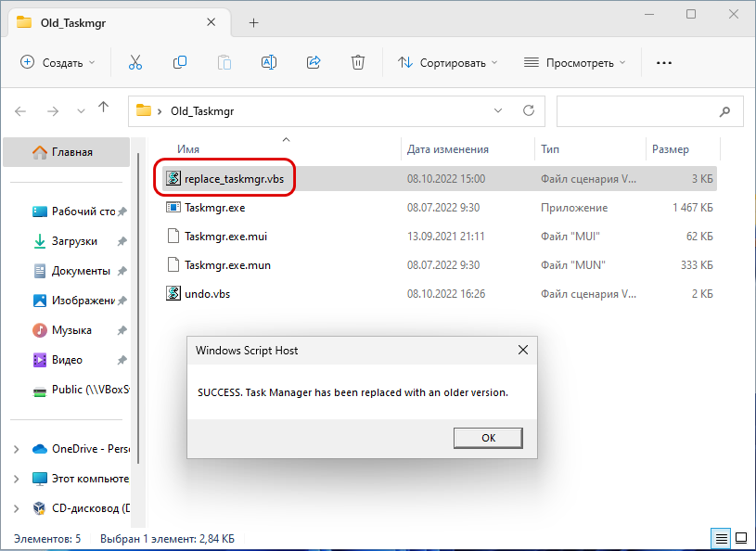Image resolution: width=756 pixels, height=551 pixels.
Task: Open Public VBox share in sidebar
Action: click(81, 390)
